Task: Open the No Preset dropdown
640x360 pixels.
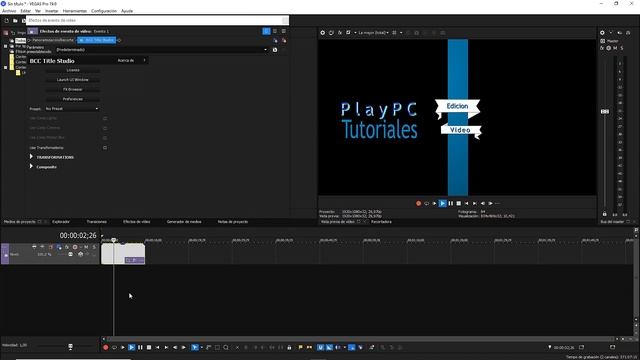Action: tap(72, 109)
